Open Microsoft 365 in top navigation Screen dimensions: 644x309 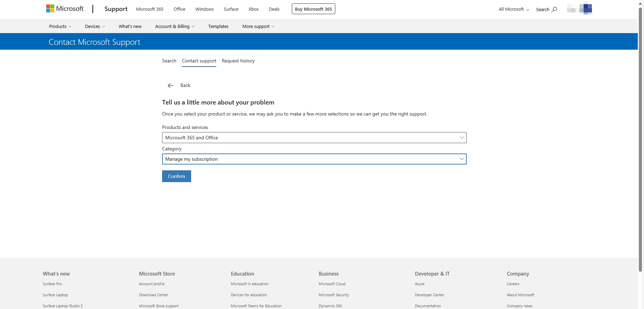pos(150,9)
